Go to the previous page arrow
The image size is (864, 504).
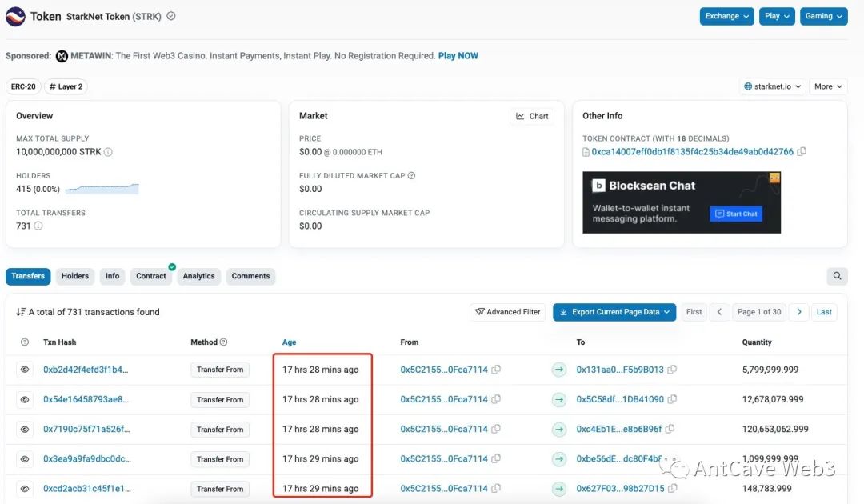(719, 312)
